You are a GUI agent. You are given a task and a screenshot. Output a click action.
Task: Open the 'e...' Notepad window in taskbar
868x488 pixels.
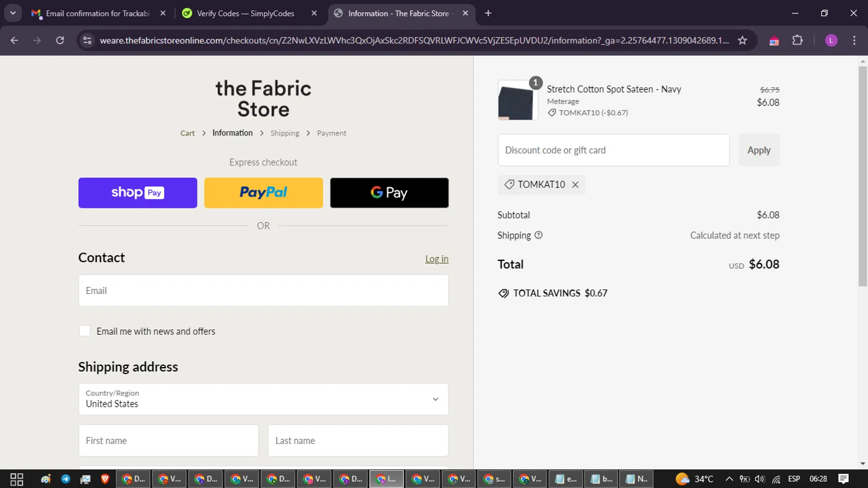tap(566, 479)
